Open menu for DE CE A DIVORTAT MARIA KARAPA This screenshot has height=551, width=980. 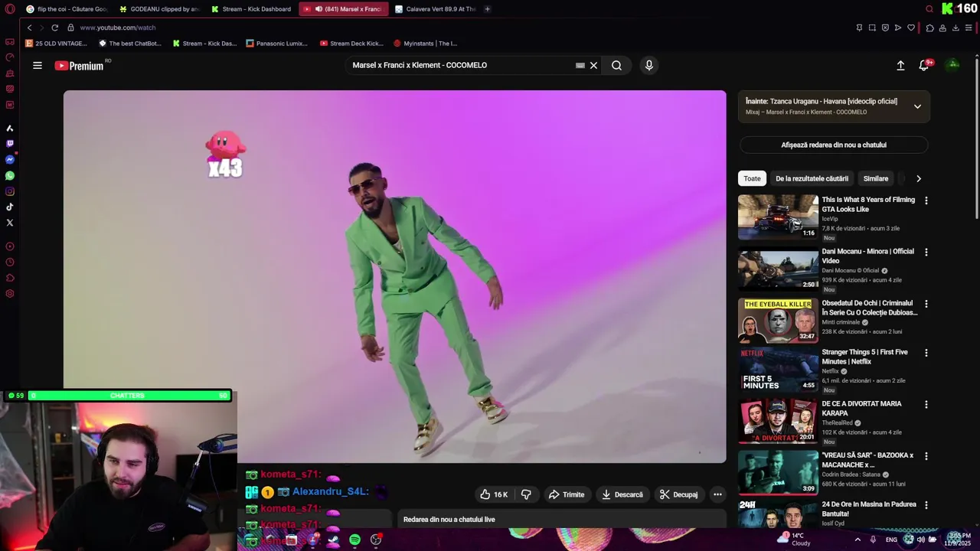(926, 404)
